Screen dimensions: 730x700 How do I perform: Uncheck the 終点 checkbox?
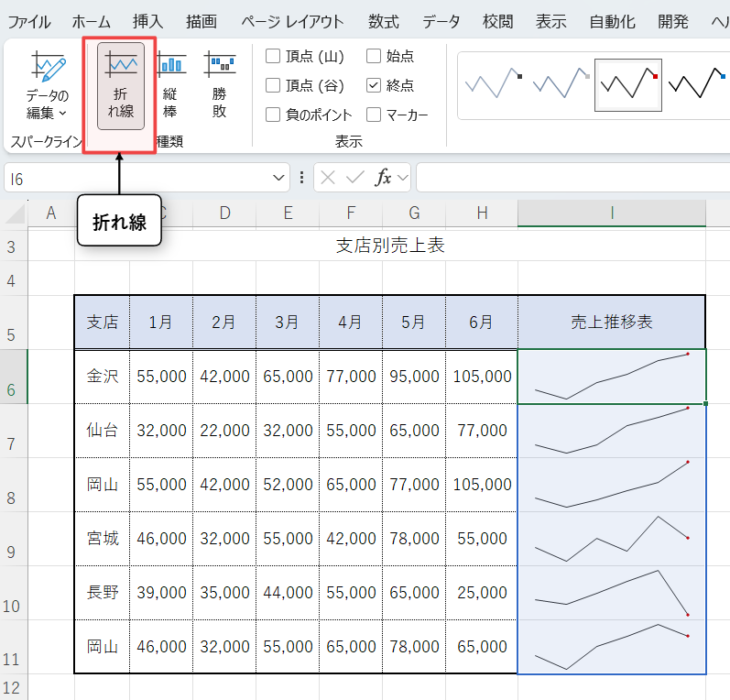coord(374,85)
